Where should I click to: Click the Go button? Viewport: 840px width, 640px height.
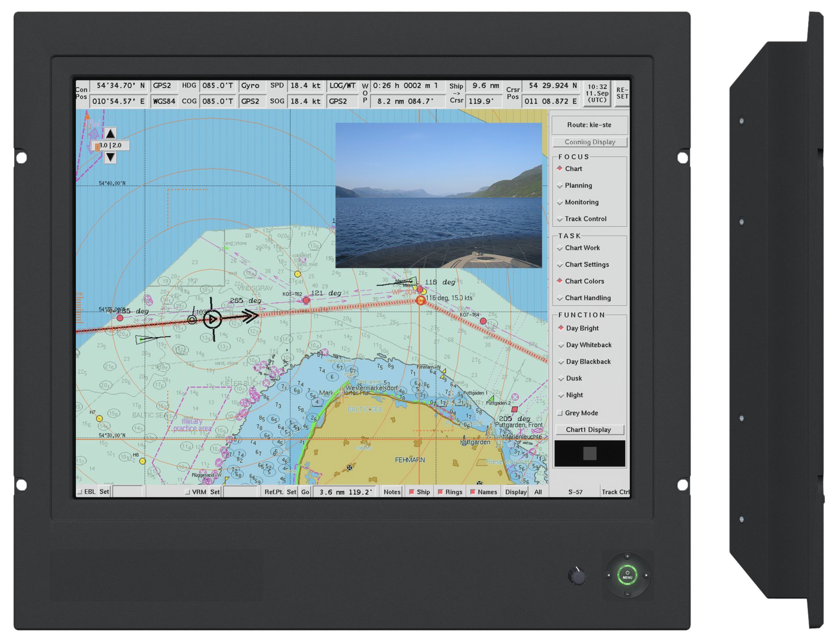tap(305, 492)
